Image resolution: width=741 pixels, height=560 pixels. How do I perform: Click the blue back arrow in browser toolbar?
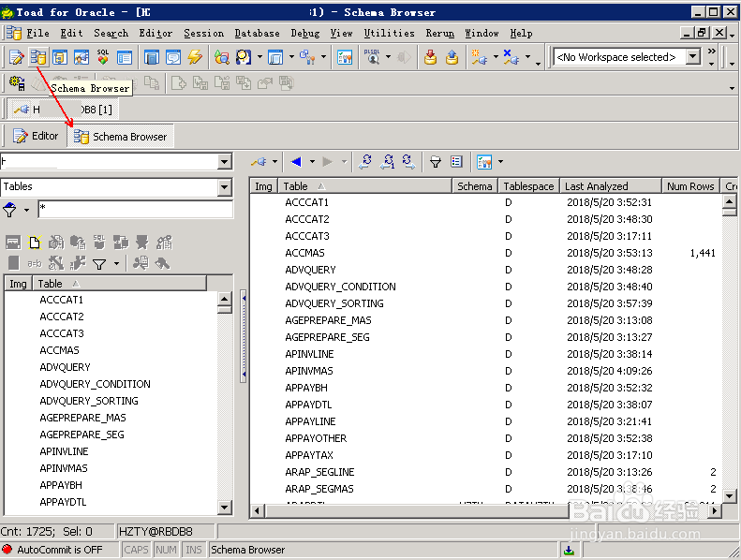[x=296, y=162]
